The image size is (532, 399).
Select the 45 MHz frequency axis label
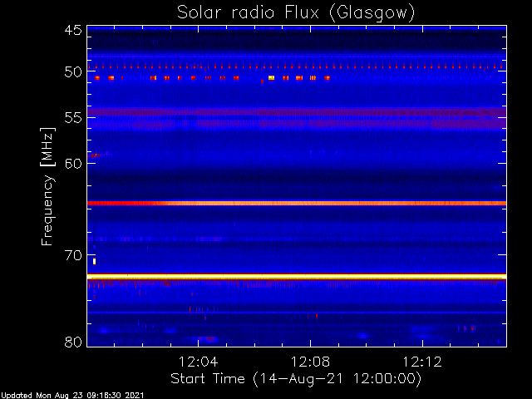(x=73, y=30)
